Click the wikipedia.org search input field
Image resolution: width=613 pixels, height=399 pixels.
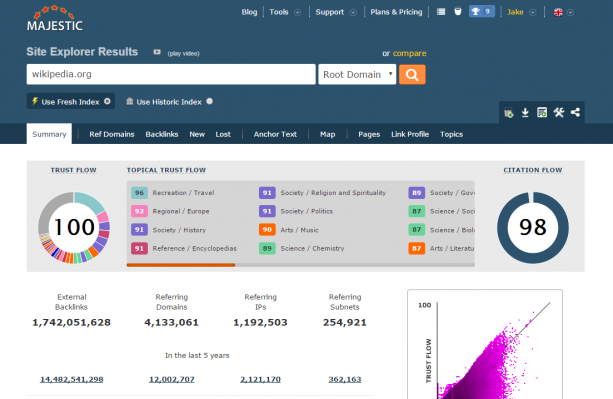171,74
